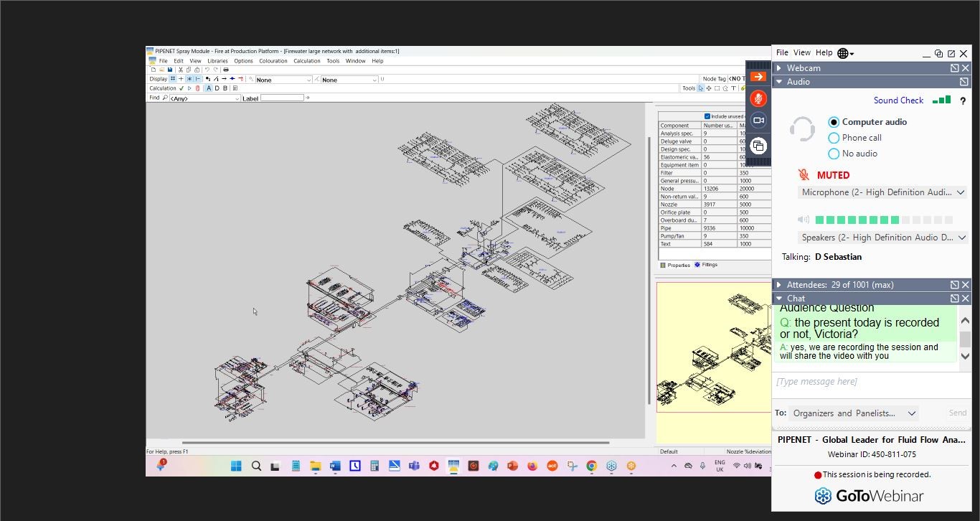Click the chat Send button
The height and width of the screenshot is (521, 980).
pos(958,413)
